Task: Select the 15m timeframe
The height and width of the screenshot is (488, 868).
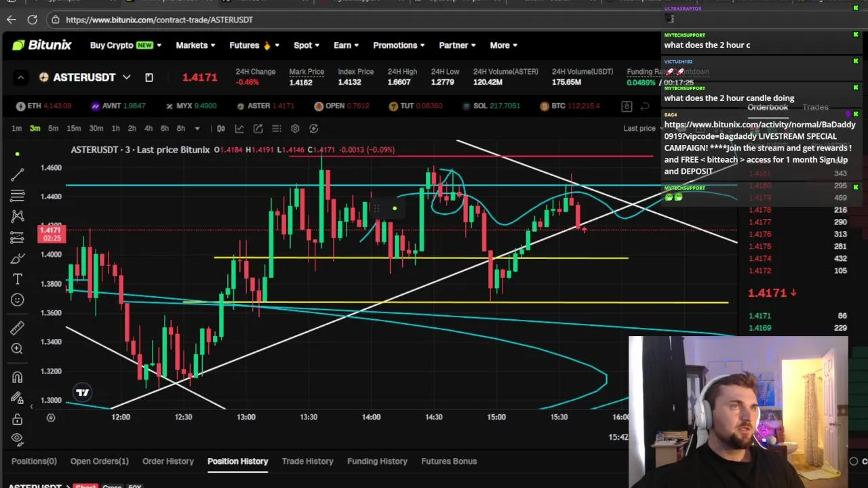Action: pos(73,128)
